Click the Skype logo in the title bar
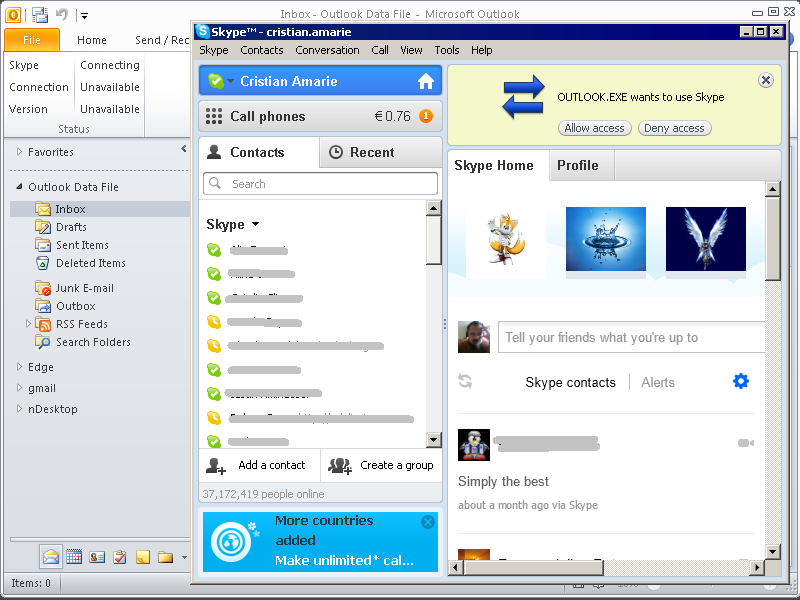The width and height of the screenshot is (800, 600). [203, 32]
